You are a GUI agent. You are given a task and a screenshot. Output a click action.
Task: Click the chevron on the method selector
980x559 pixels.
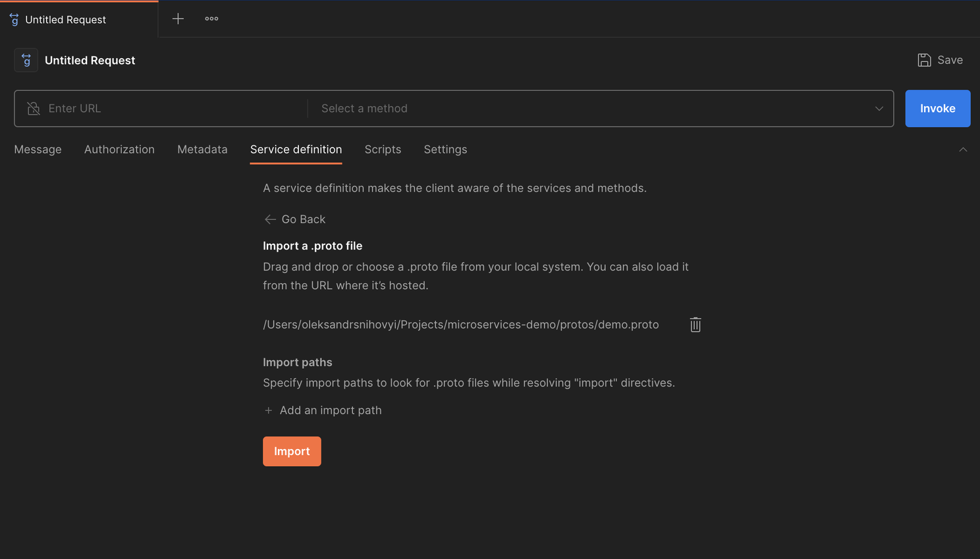(879, 108)
